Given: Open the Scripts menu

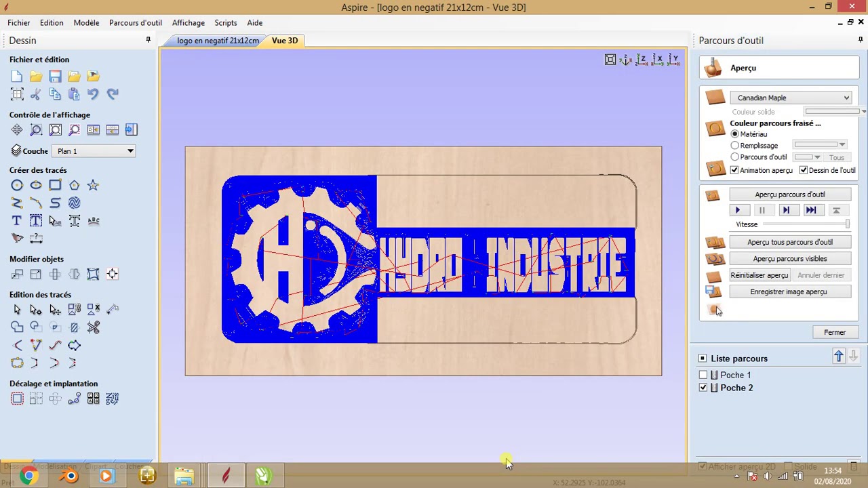Looking at the screenshot, I should pyautogui.click(x=226, y=23).
